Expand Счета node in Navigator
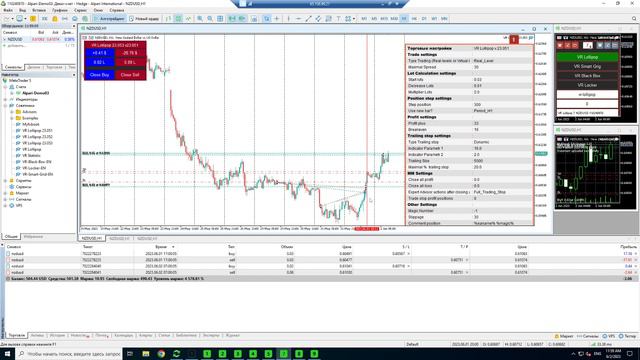Image resolution: width=640 pixels, height=360 pixels. coord(5,87)
